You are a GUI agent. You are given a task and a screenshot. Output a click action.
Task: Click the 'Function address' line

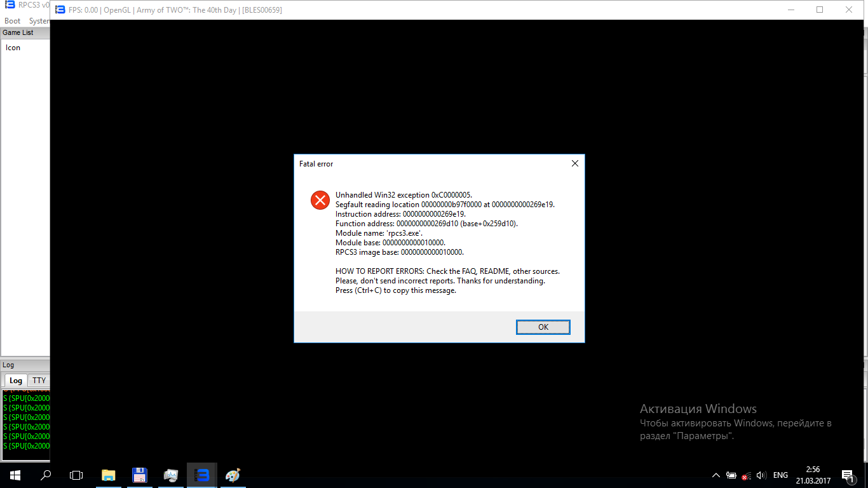[x=427, y=224]
